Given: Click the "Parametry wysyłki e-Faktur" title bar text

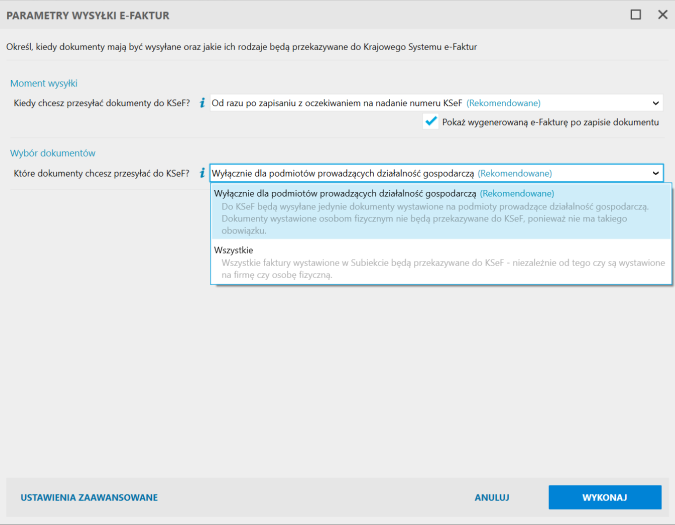Looking at the screenshot, I should pyautogui.click(x=87, y=15).
